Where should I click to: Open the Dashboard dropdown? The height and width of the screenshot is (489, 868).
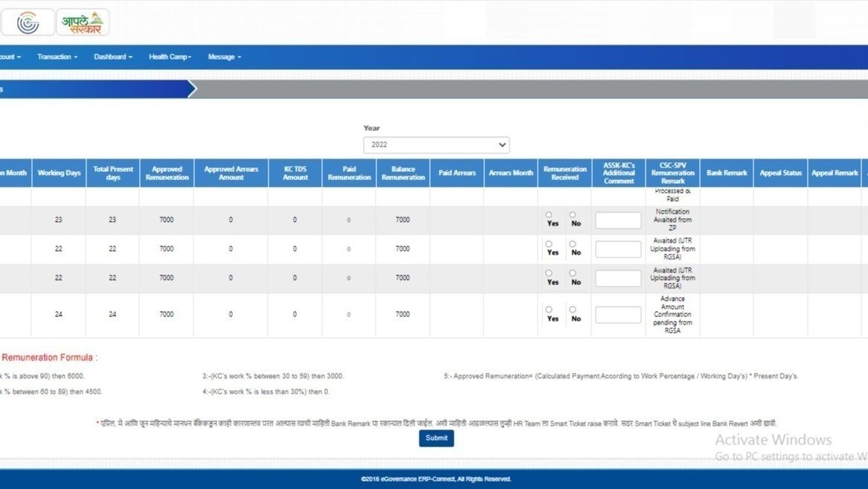(x=112, y=57)
